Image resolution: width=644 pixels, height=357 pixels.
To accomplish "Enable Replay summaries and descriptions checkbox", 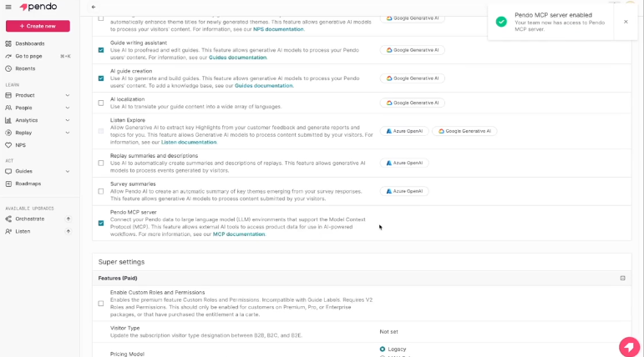I will (x=101, y=163).
